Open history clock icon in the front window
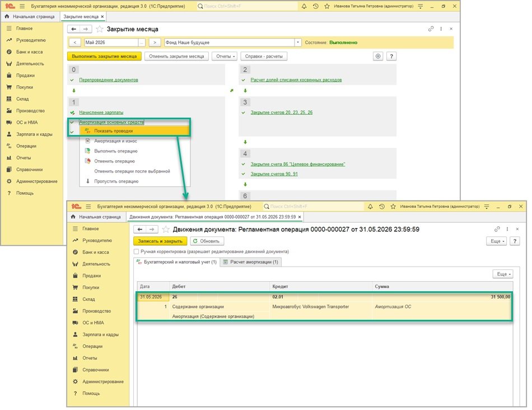 (382, 206)
